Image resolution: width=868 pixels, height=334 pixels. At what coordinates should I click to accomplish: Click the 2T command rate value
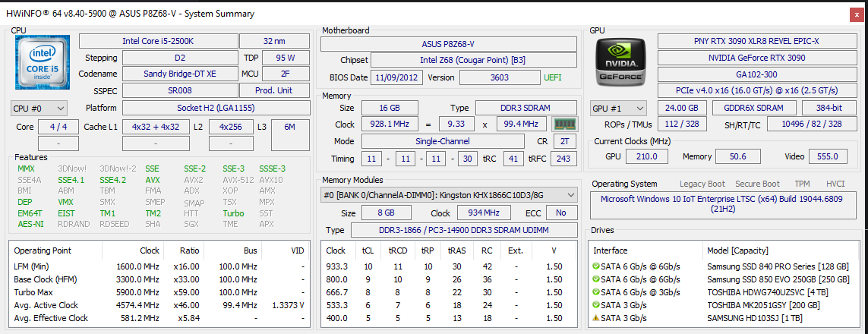point(565,141)
